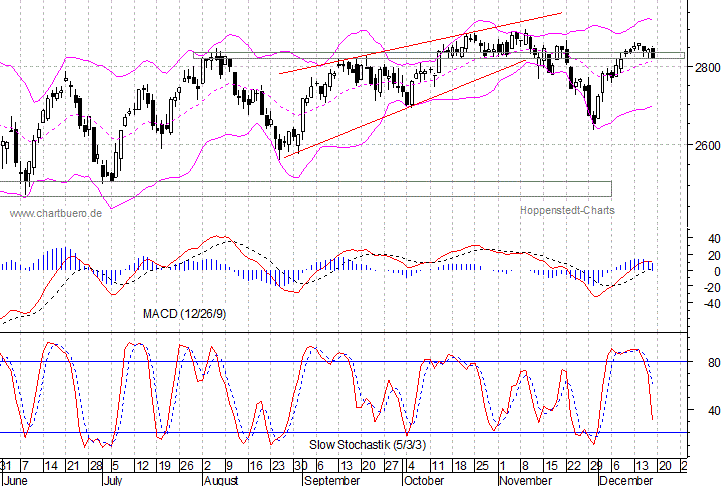
Task: Click date label 27 on time axis
Action: coord(391,466)
